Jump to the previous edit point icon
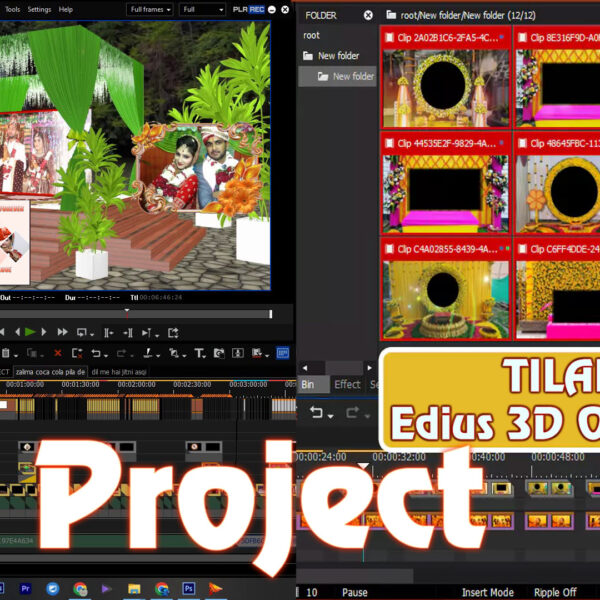Viewport: 600px width, 600px height. tap(109, 333)
